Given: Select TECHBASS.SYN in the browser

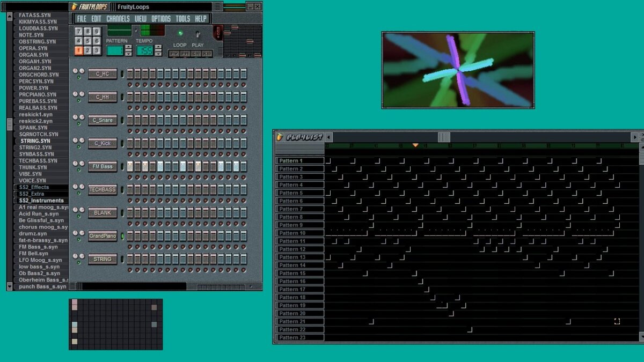Looking at the screenshot, I should (x=38, y=161).
